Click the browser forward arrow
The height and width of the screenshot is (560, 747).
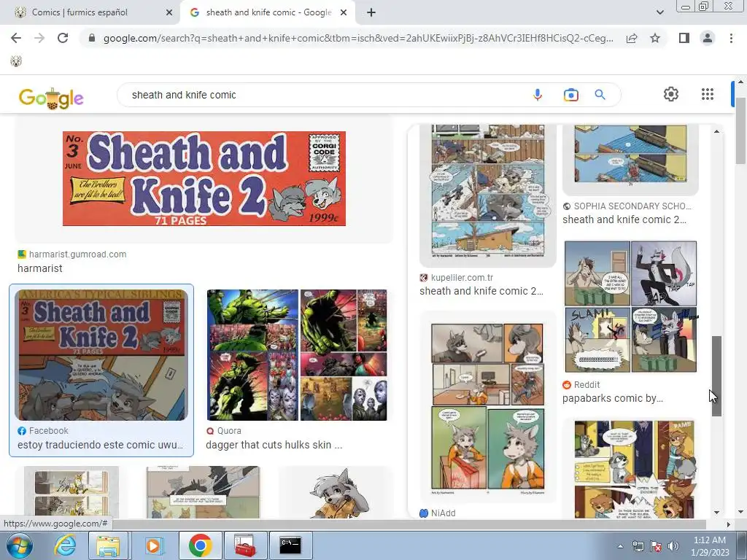coord(39,38)
